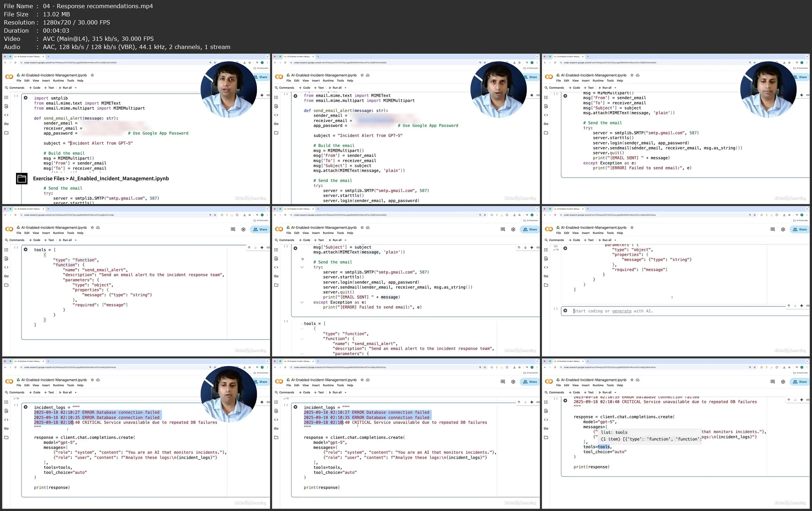The width and height of the screenshot is (812, 511).
Task: Collapse the fold chevron beside '# Send the email' try:
Action: (x=302, y=267)
